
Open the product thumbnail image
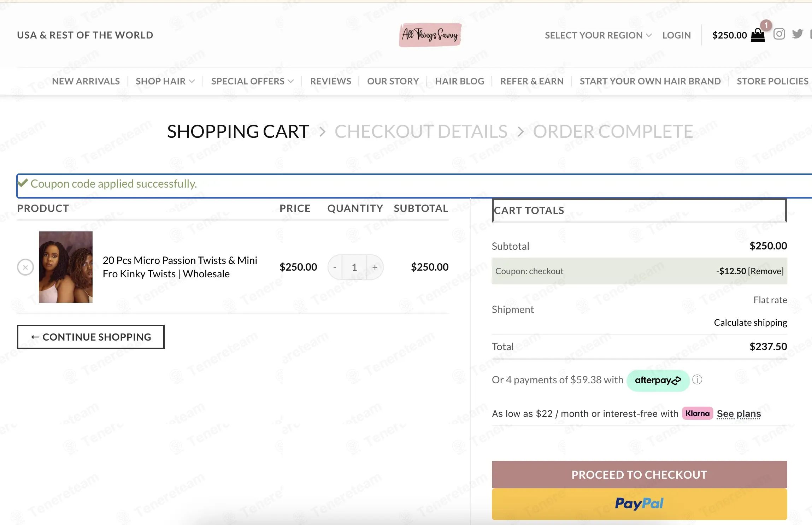tap(66, 267)
